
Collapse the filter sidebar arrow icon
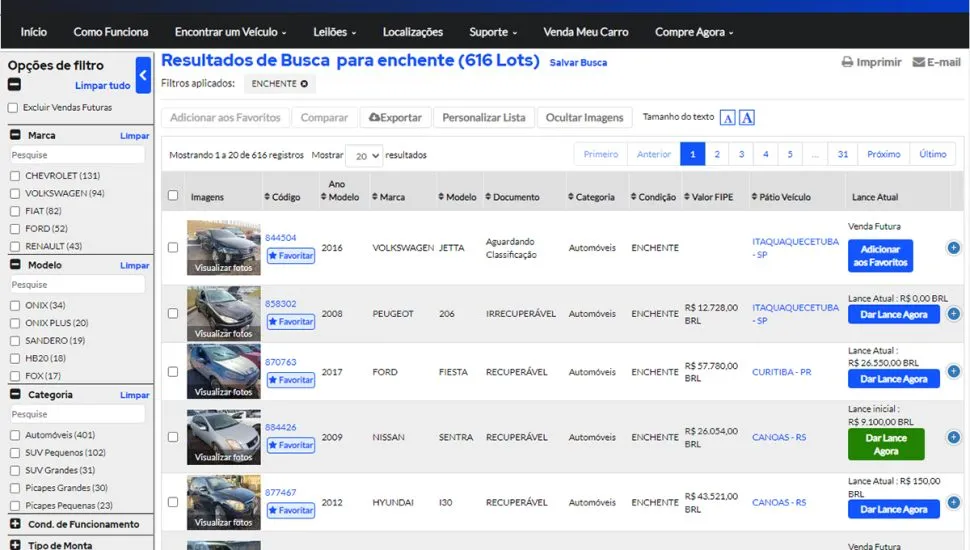coord(143,75)
